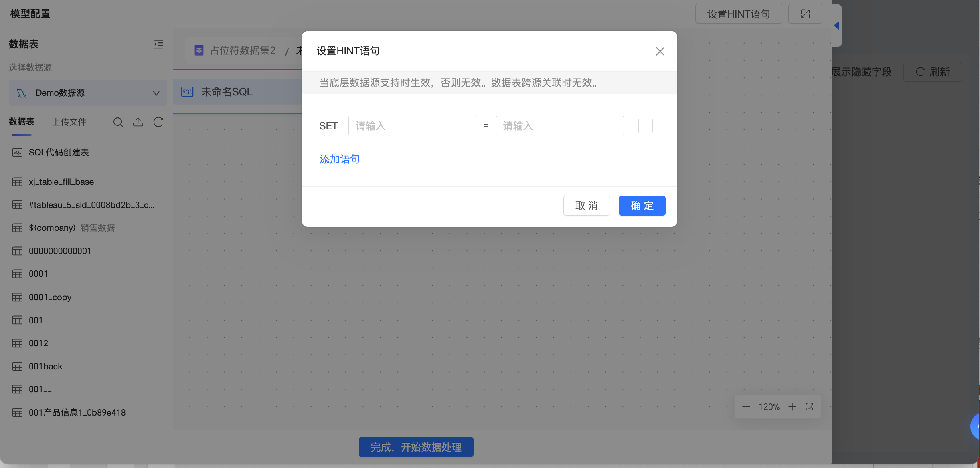The height and width of the screenshot is (468, 980).
Task: Click the upload icon beside search
Action: 138,122
